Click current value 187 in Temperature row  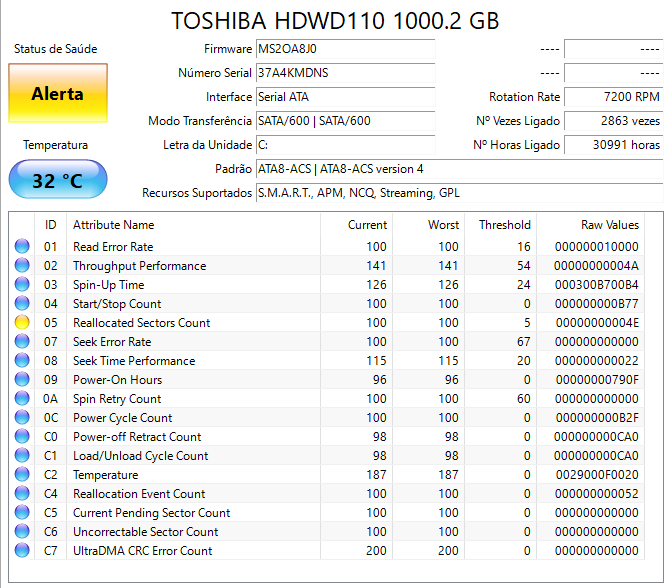[x=376, y=475]
